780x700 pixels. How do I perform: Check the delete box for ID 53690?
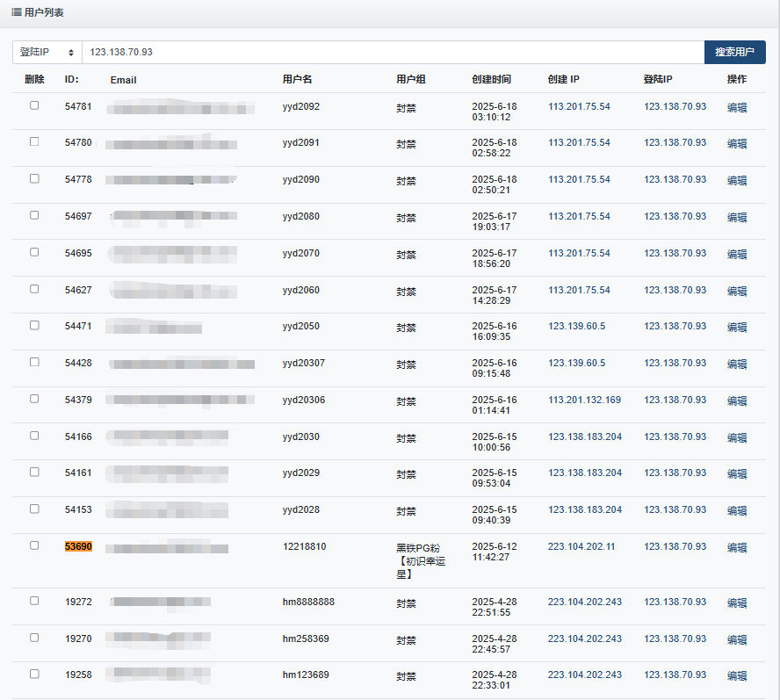(x=34, y=545)
